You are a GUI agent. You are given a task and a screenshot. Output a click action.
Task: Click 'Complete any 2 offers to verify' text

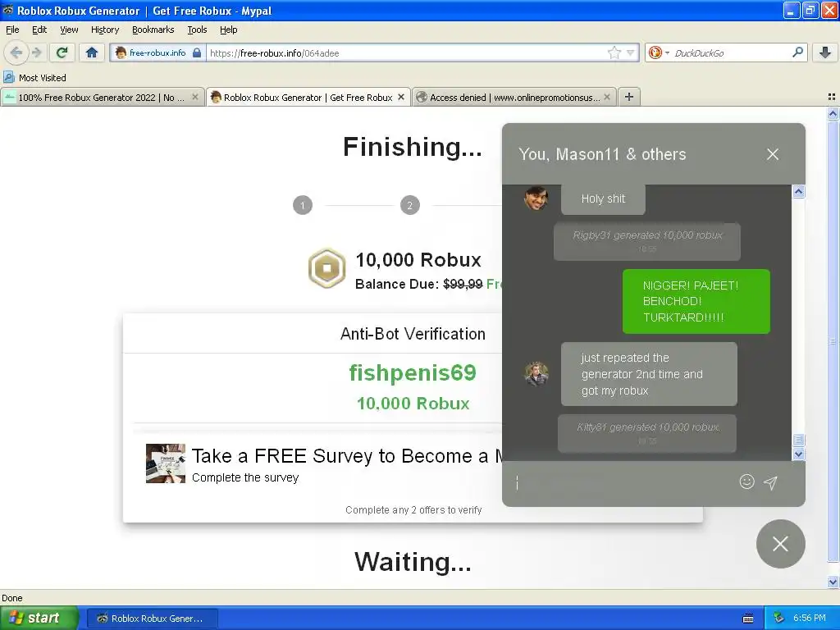(413, 510)
